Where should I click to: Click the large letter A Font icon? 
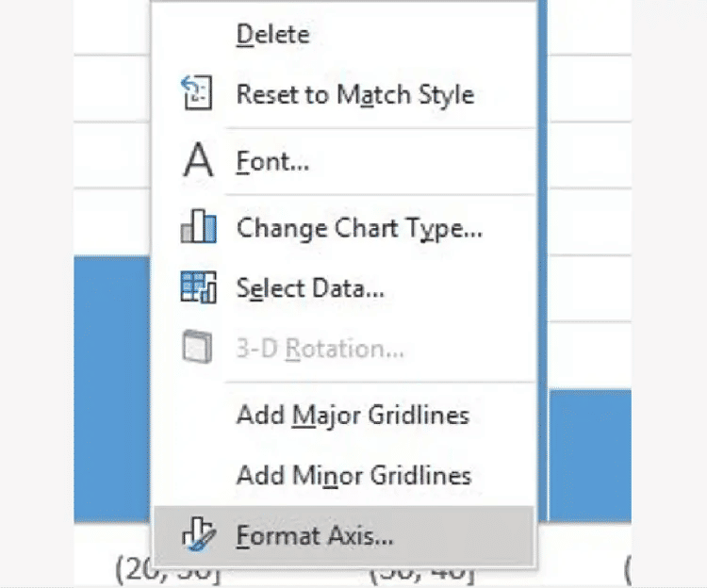(x=198, y=159)
